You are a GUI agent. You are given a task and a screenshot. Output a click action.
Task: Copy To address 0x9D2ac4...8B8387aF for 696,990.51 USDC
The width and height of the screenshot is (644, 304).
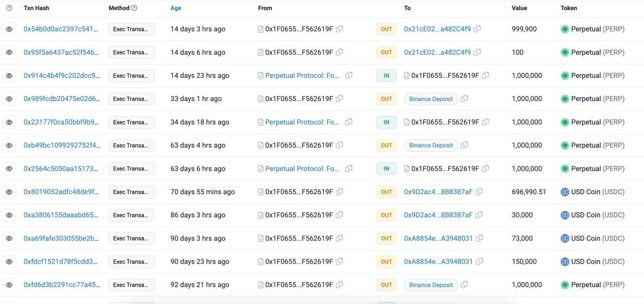coord(479,192)
